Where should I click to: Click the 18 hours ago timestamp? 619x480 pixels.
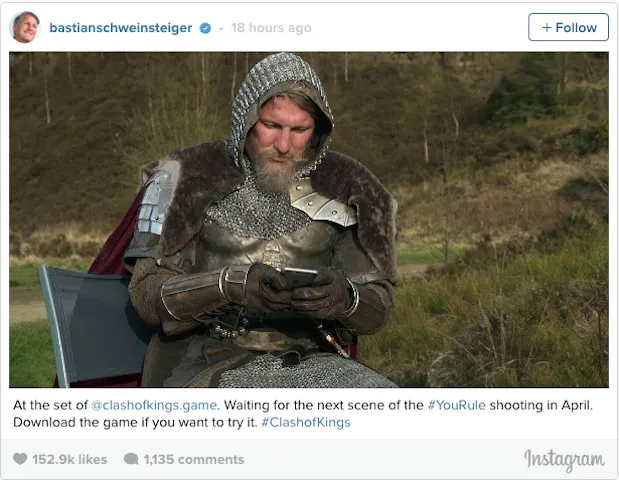[x=271, y=28]
